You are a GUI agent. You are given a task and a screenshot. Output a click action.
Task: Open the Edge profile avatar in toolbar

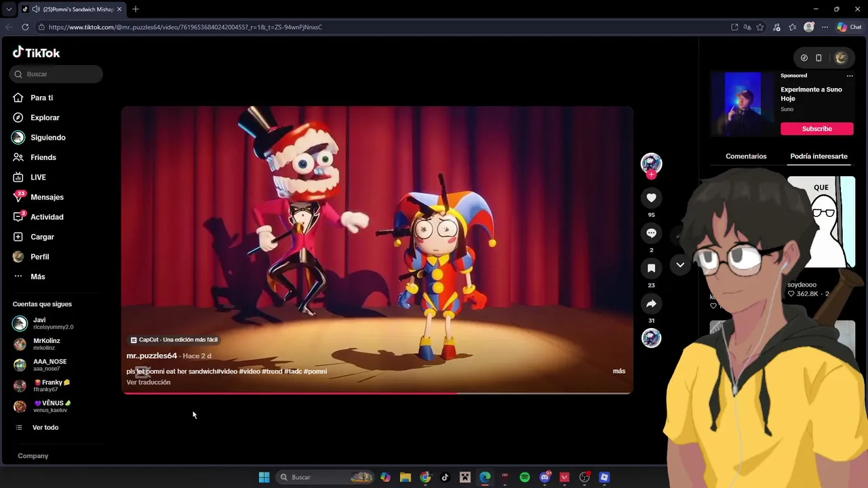[x=808, y=27]
